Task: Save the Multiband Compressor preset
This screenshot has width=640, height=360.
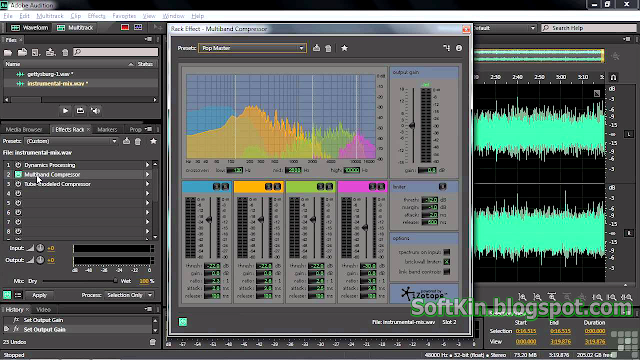Action: 316,48
